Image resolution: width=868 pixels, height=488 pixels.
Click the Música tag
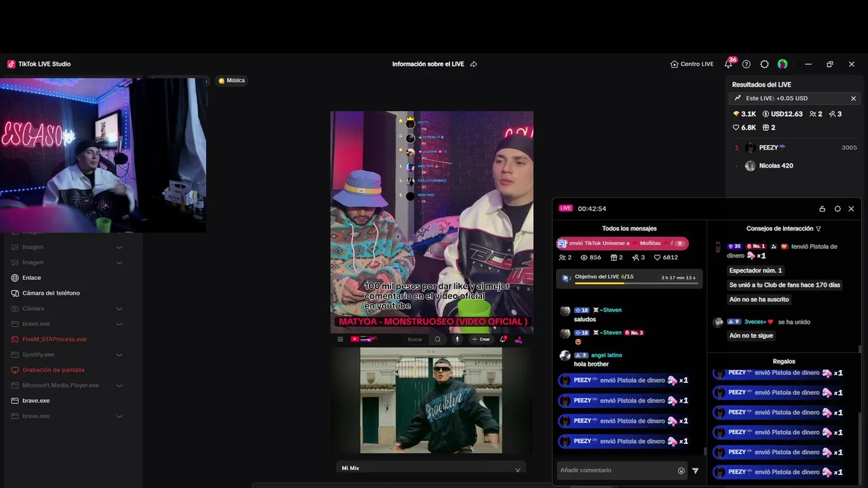pyautogui.click(x=231, y=81)
